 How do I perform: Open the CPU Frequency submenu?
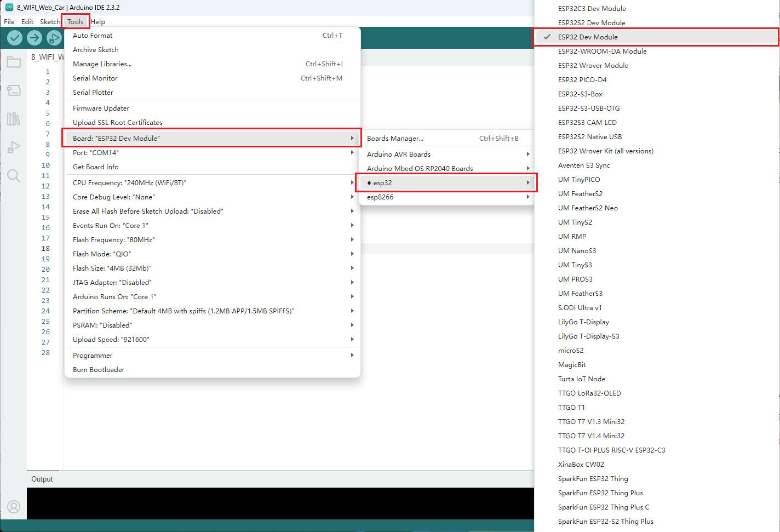pyautogui.click(x=213, y=182)
